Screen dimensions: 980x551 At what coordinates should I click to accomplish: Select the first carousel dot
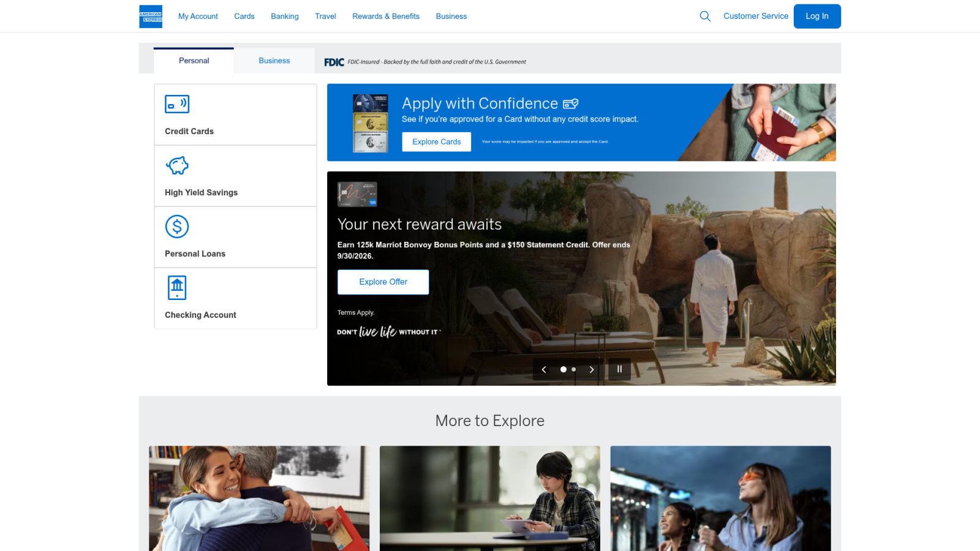pyautogui.click(x=563, y=369)
